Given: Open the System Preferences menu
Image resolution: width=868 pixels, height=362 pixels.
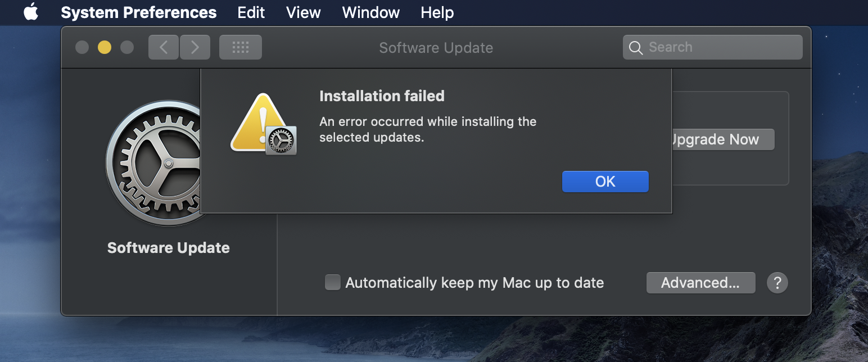Looking at the screenshot, I should click(138, 12).
